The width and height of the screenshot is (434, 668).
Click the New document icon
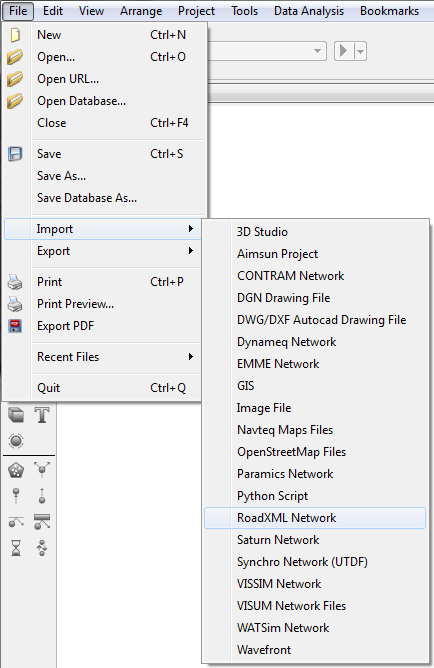pos(15,35)
